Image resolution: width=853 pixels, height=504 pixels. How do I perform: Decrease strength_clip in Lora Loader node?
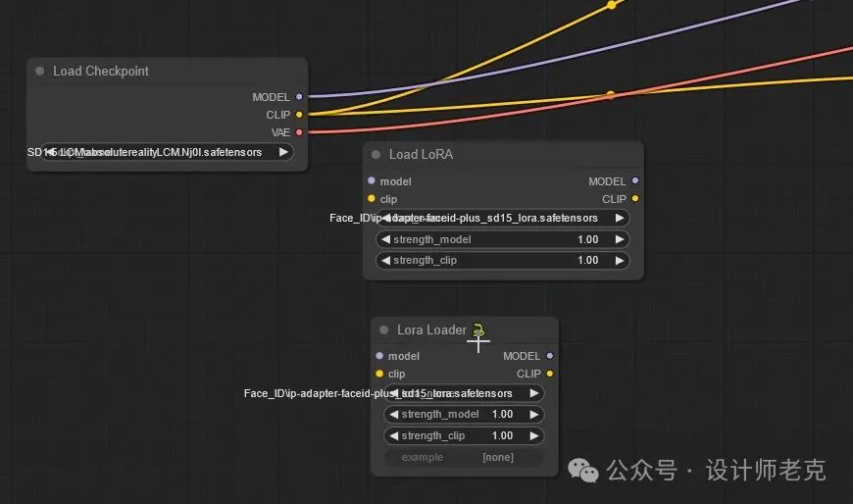(394, 436)
